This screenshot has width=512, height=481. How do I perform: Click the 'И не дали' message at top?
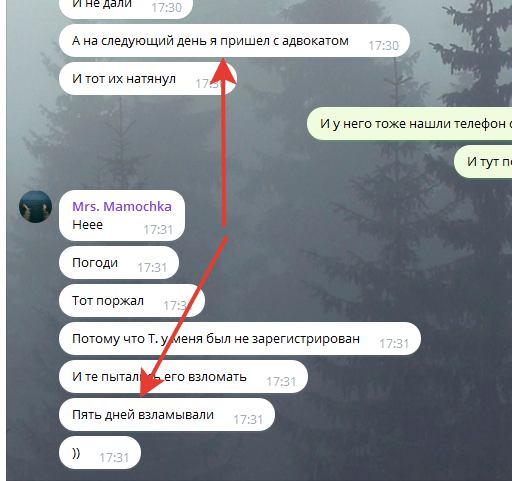pos(126,5)
